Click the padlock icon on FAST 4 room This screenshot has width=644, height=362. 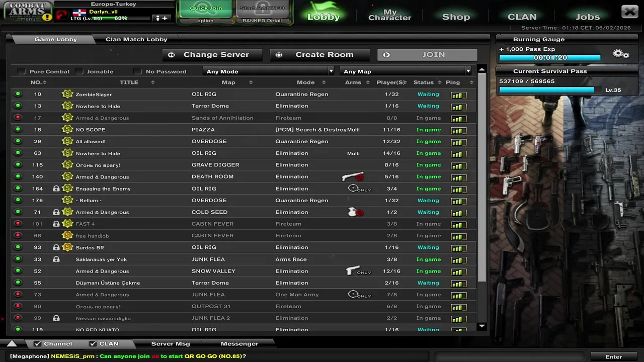[x=56, y=224]
